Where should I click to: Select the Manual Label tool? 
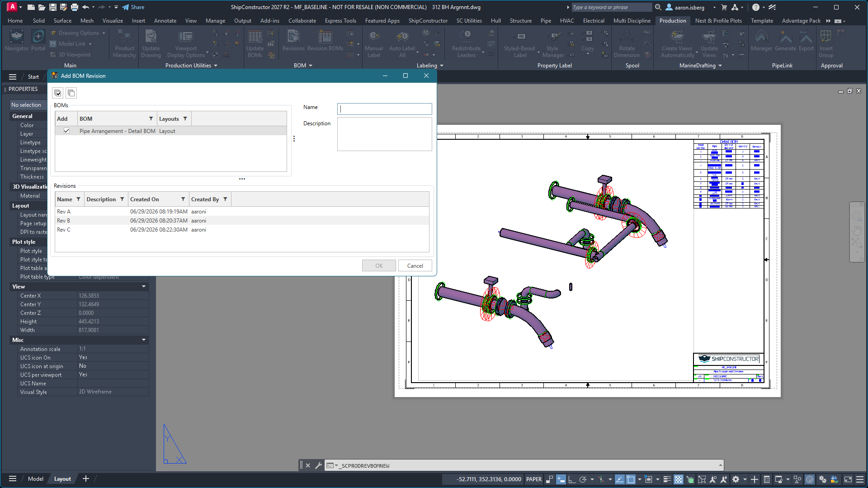pyautogui.click(x=374, y=44)
